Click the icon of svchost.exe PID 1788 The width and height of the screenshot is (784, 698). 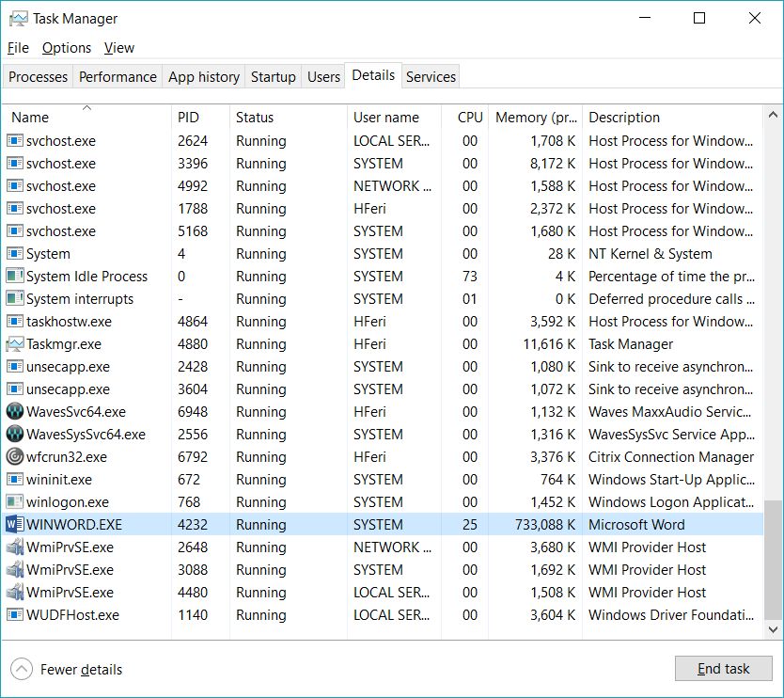(x=14, y=208)
